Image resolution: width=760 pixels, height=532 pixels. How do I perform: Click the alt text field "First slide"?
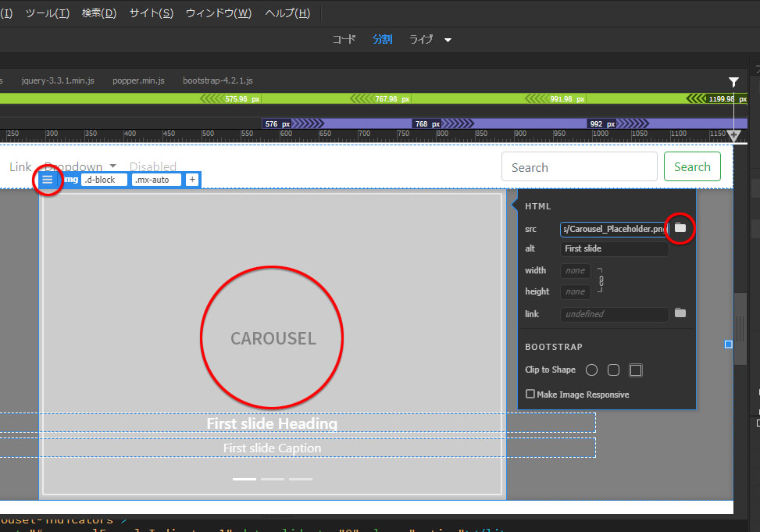614,248
